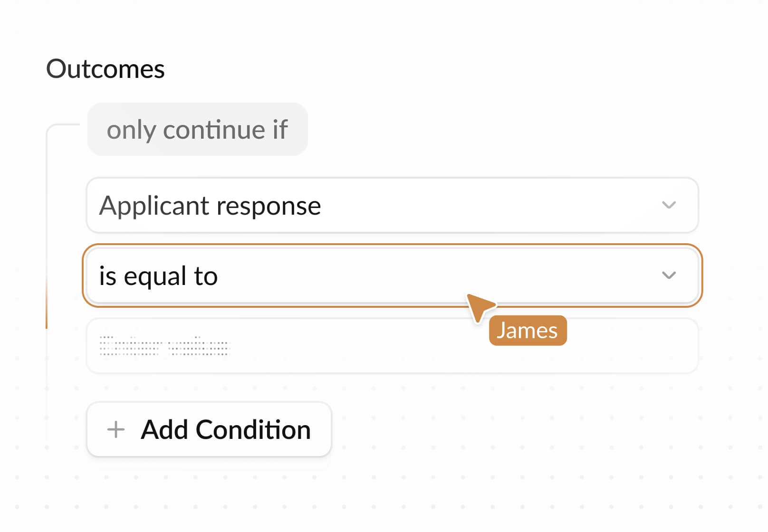768x532 pixels.
Task: Focus the blurred value input field
Action: coord(392,346)
